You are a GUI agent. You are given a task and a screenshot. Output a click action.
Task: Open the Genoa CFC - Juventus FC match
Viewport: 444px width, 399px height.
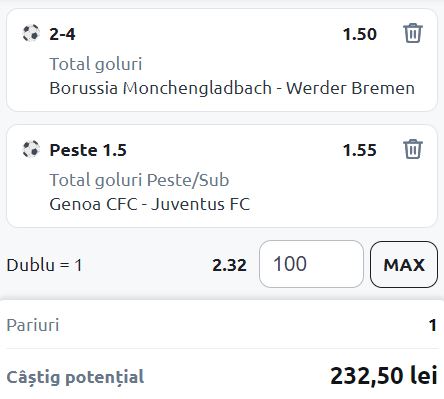[150, 204]
